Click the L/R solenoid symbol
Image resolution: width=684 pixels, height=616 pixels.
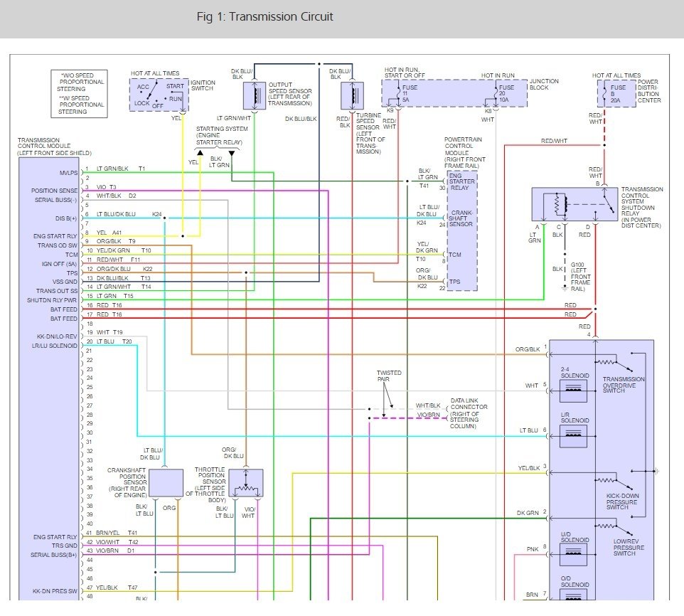(x=573, y=435)
